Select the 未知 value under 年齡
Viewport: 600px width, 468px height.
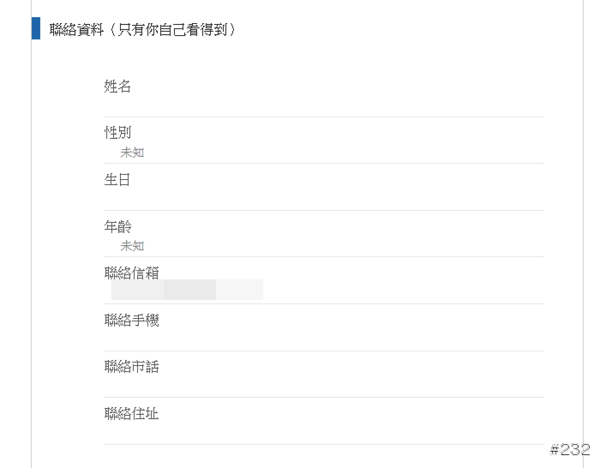tap(132, 245)
